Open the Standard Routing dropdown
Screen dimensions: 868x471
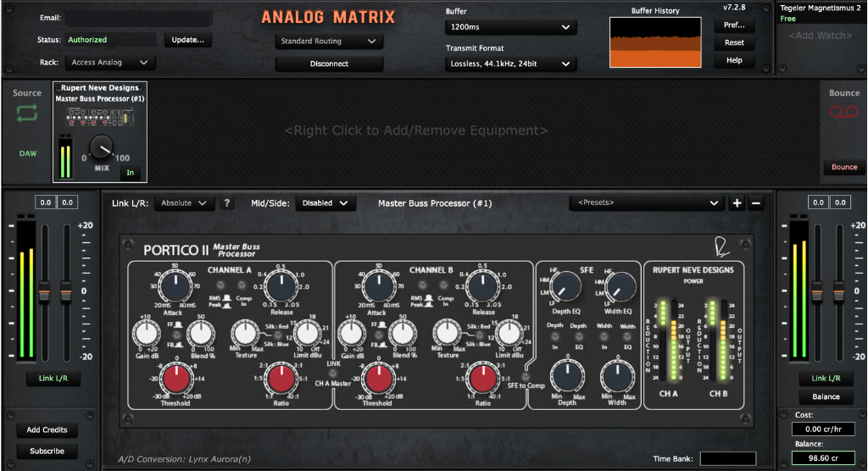coord(329,41)
